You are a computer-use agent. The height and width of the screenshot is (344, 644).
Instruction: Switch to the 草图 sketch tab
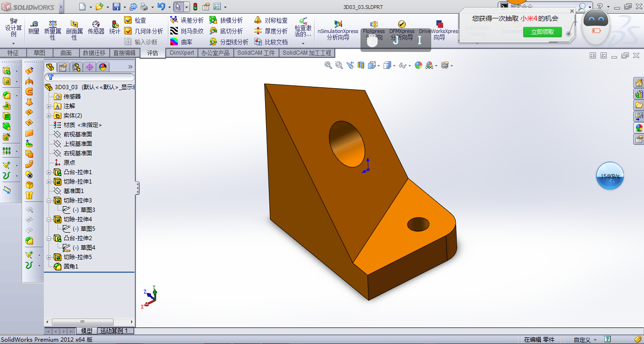[x=40, y=53]
